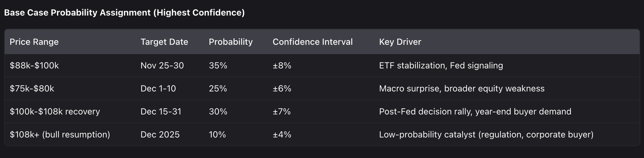
Task: Select the Confidence Interval column header
Action: click(312, 42)
